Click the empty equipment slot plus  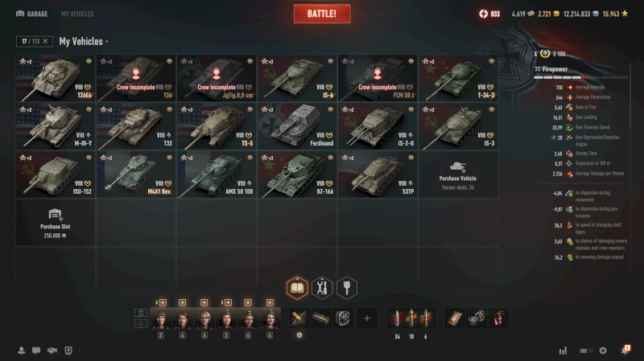point(367,318)
